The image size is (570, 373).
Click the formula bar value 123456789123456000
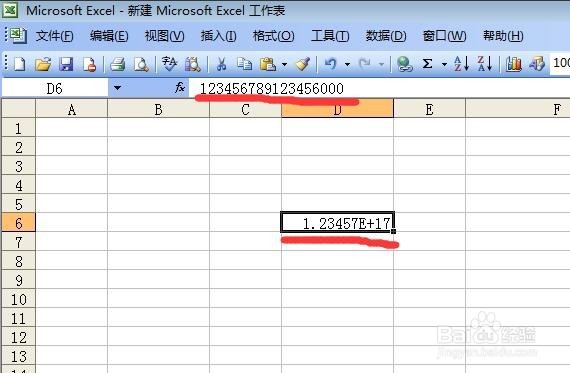point(272,89)
